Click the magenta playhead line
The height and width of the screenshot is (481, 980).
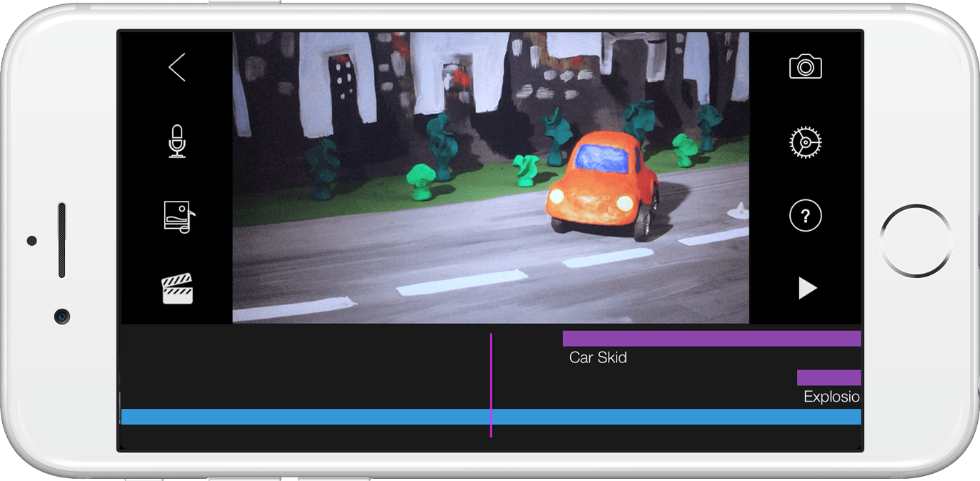click(491, 385)
